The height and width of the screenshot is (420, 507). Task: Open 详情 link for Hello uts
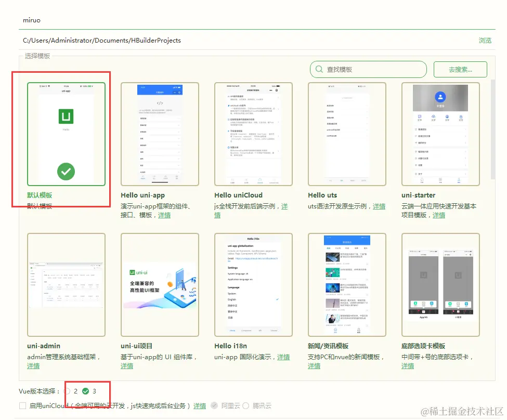[x=379, y=206]
